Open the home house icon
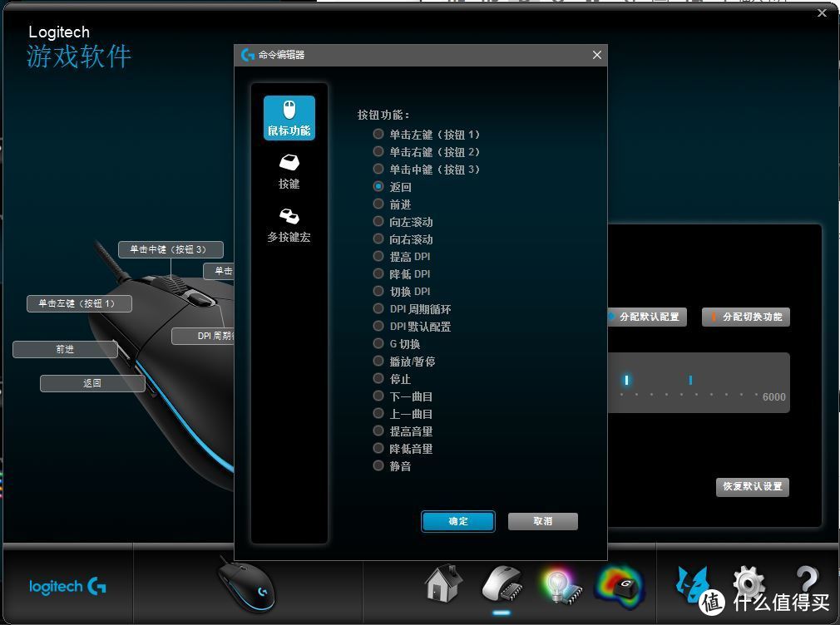This screenshot has height=625, width=840. 443,583
